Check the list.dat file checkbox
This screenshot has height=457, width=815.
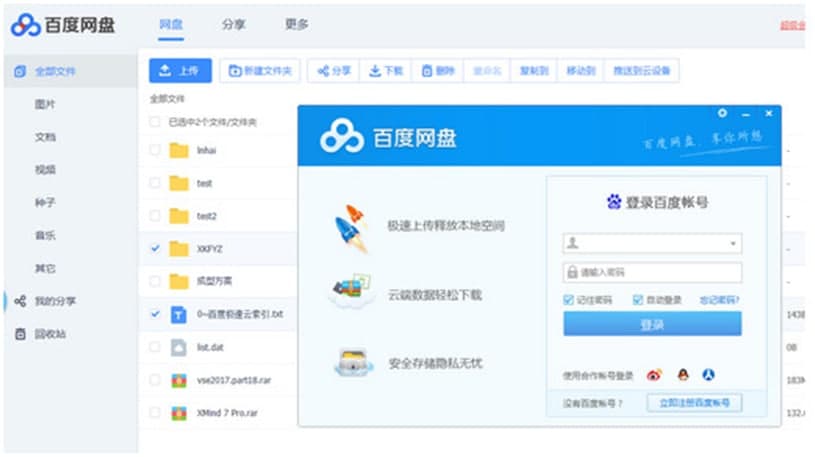click(x=154, y=347)
